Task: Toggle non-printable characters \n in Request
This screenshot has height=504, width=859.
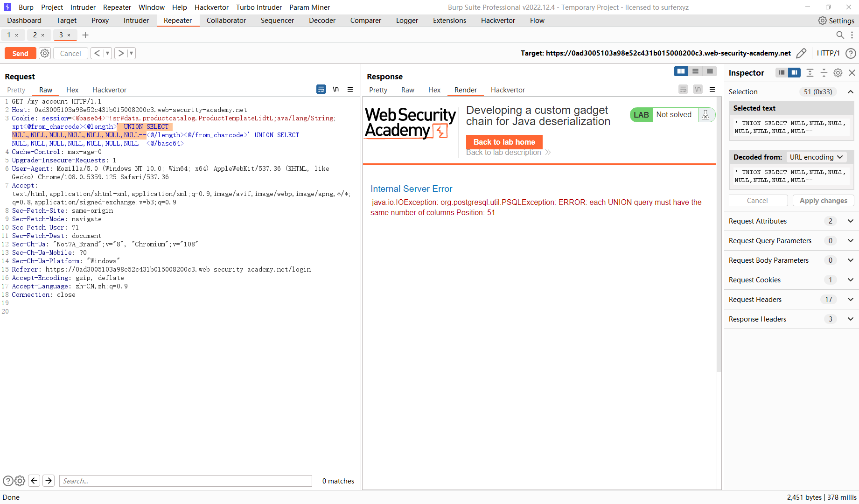Action: [x=336, y=89]
